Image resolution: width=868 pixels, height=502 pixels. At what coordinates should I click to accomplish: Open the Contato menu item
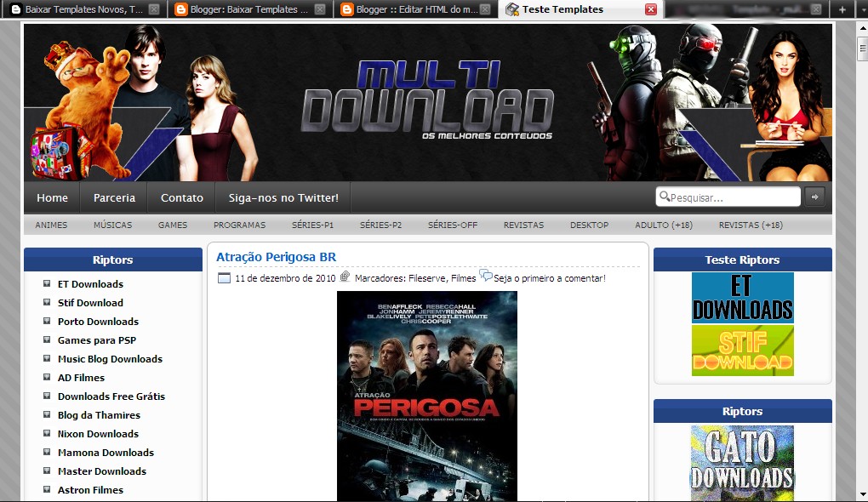coord(181,197)
